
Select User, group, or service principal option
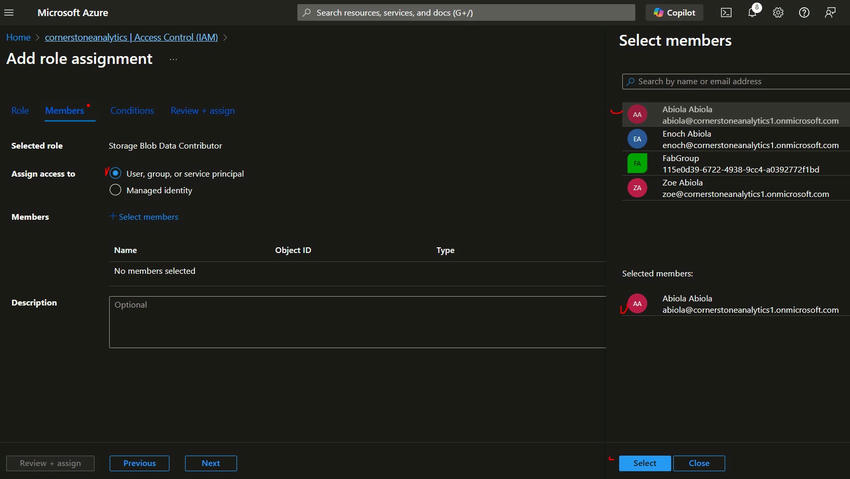tap(116, 174)
